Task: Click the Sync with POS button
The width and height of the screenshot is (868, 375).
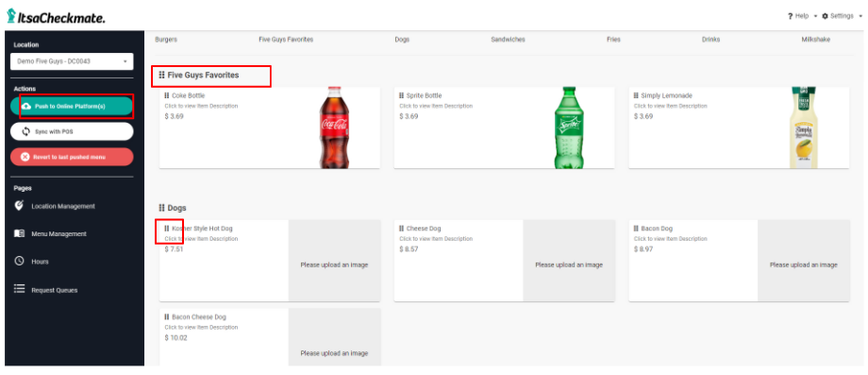Action: click(72, 132)
